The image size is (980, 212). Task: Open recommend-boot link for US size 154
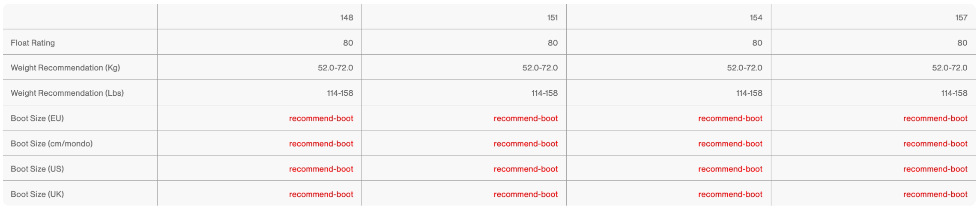[x=730, y=169]
